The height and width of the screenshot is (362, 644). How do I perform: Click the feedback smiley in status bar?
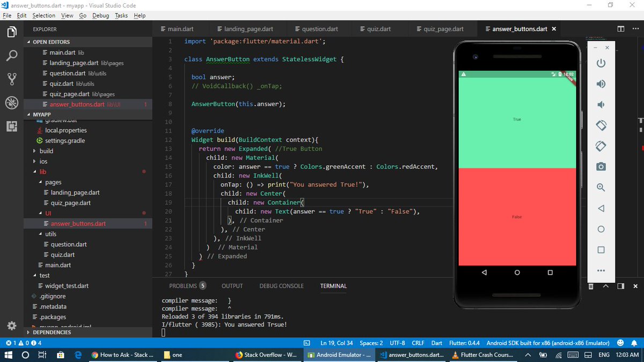point(621,343)
